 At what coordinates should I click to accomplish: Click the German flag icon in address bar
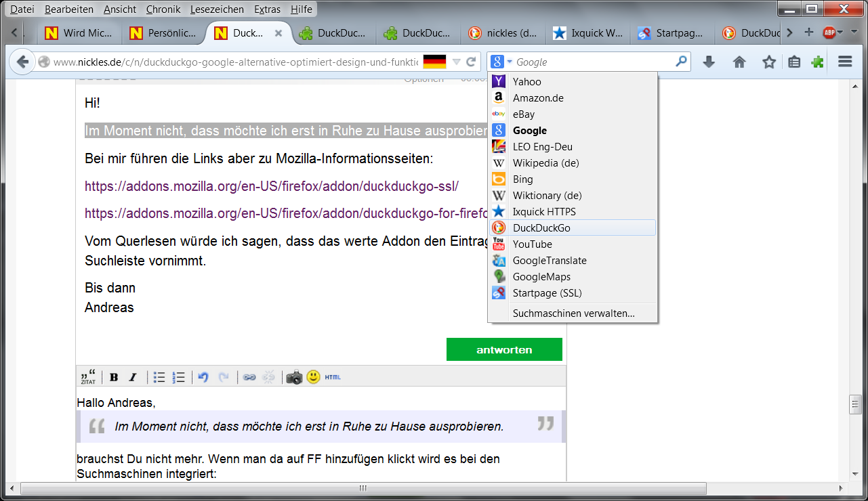tap(434, 62)
